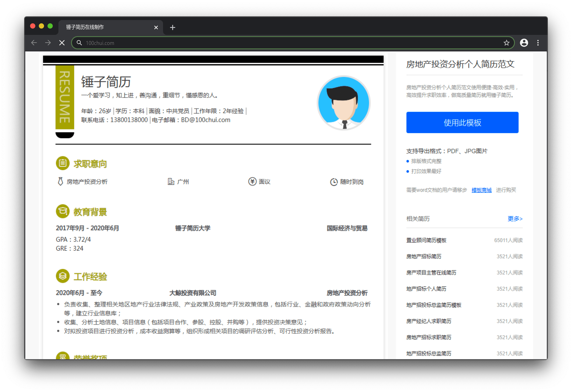Open a new tab with the plus button
The height and width of the screenshot is (392, 572).
pyautogui.click(x=172, y=27)
